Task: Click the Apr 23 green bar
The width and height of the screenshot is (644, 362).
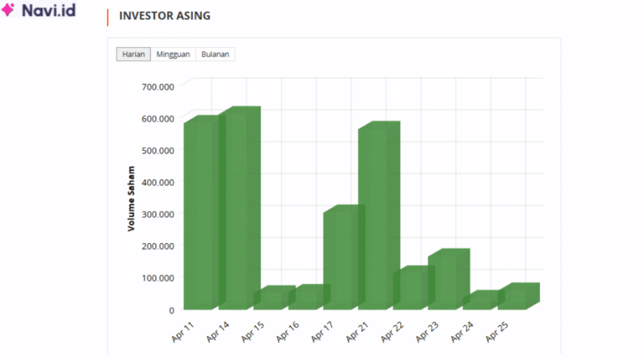Action: click(x=448, y=281)
